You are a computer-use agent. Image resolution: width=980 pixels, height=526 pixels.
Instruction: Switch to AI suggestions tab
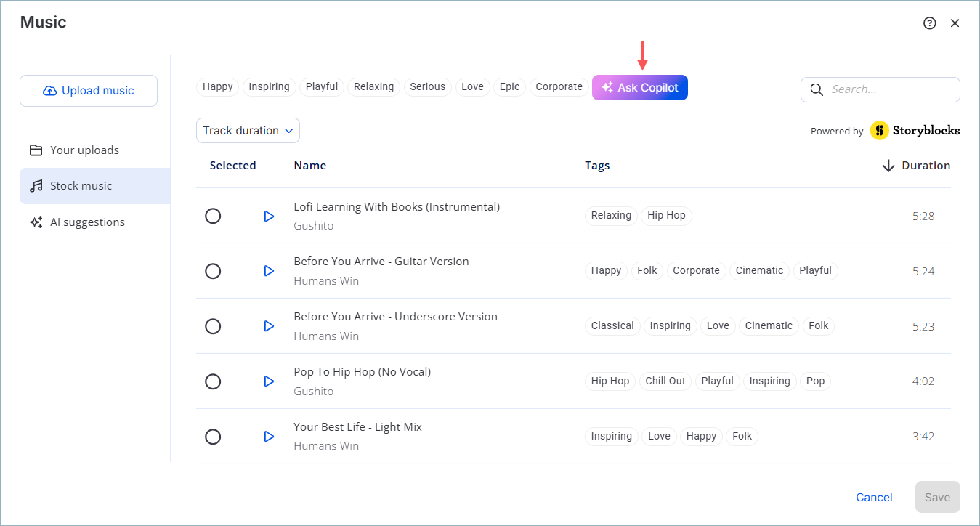tap(87, 222)
